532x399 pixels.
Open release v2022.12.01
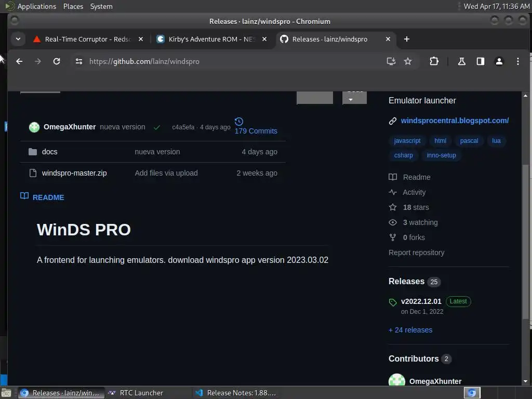[x=421, y=301]
